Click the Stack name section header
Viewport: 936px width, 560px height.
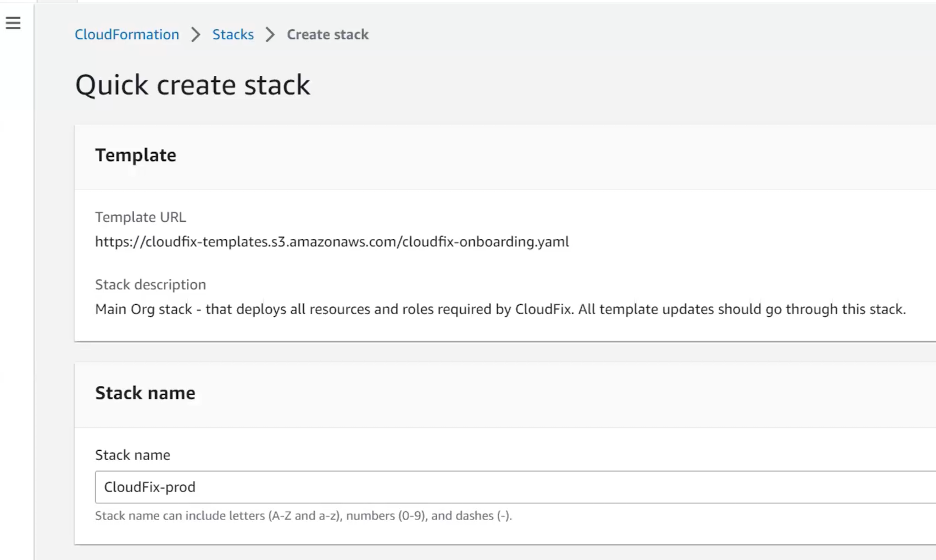[145, 393]
